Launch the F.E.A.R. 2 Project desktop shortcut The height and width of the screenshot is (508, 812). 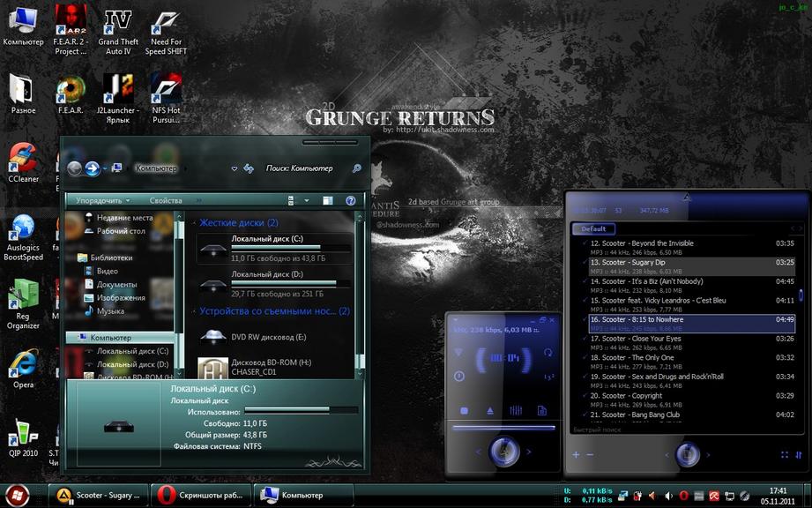click(71, 30)
